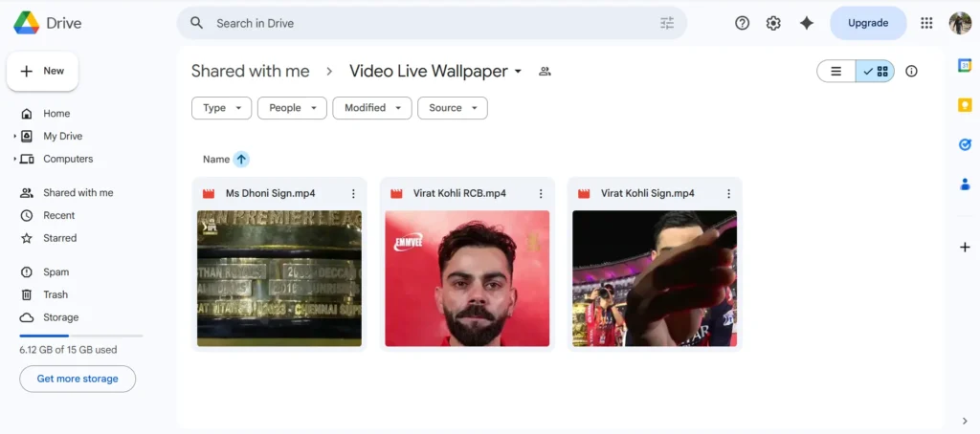
Task: Open more actions for Ms Dhoni Sign.mp4
Action: click(353, 194)
